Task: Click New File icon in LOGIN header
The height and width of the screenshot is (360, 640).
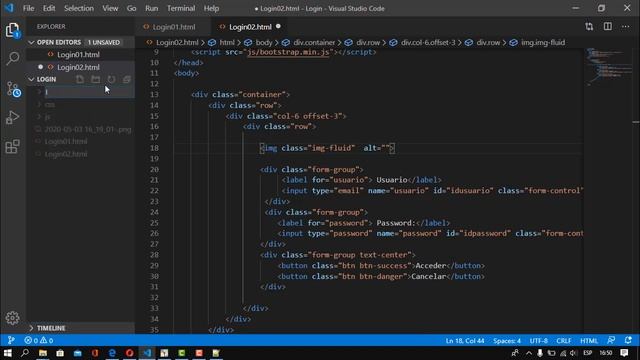Action: pyautogui.click(x=80, y=79)
